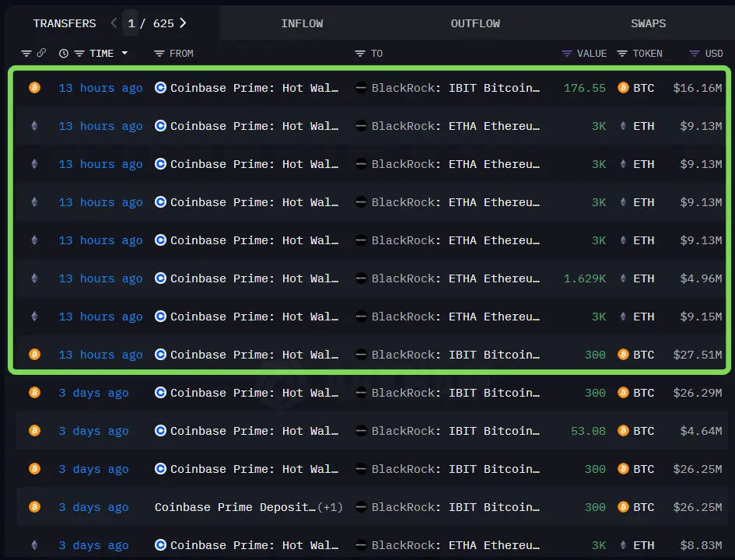The image size is (735, 560).
Task: Click the USD amount $8.83M
Action: tap(701, 545)
